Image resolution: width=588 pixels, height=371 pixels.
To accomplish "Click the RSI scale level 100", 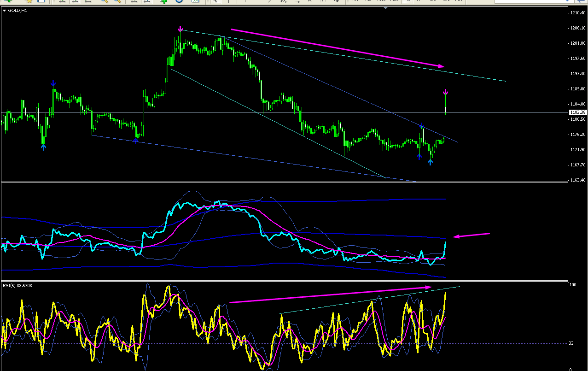I will [x=573, y=285].
